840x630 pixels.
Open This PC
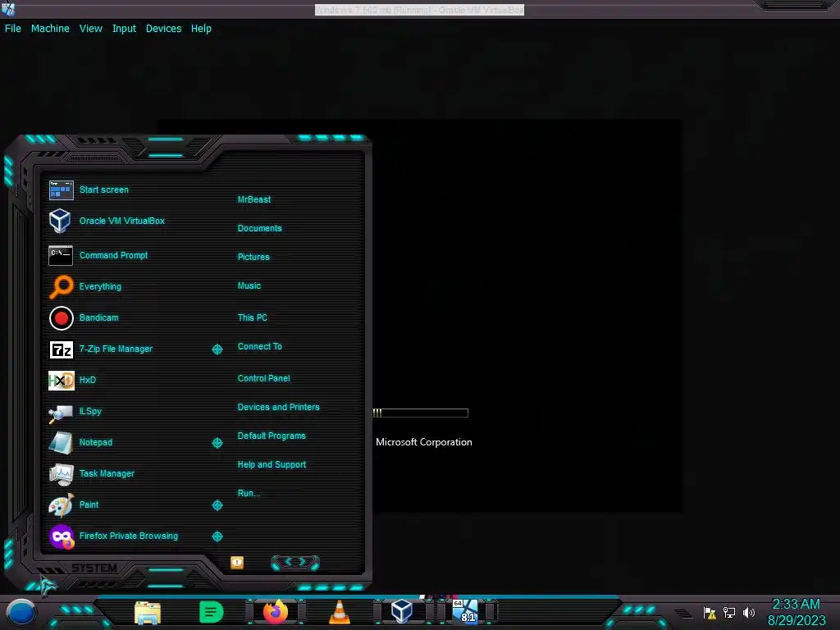click(253, 317)
